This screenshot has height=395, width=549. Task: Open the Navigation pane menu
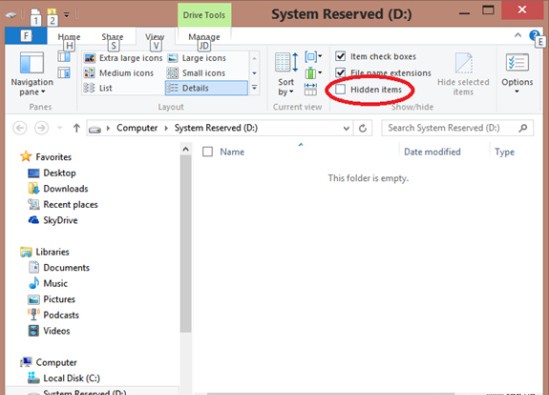[x=32, y=74]
